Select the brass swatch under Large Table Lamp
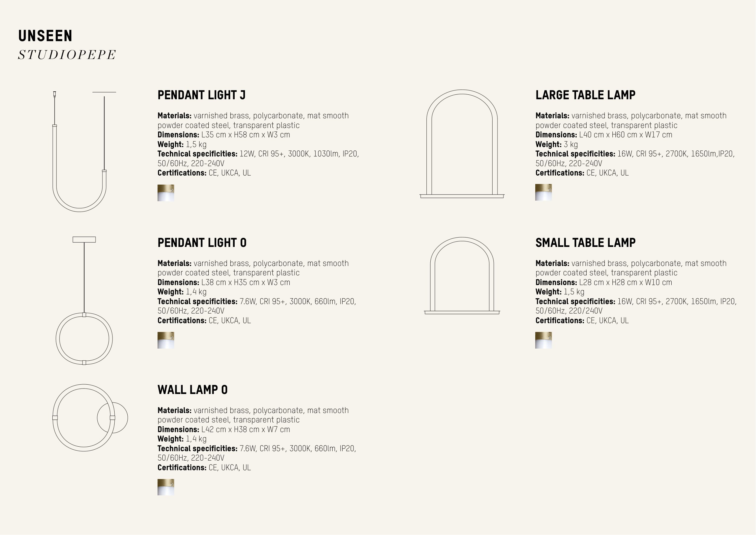 (543, 192)
